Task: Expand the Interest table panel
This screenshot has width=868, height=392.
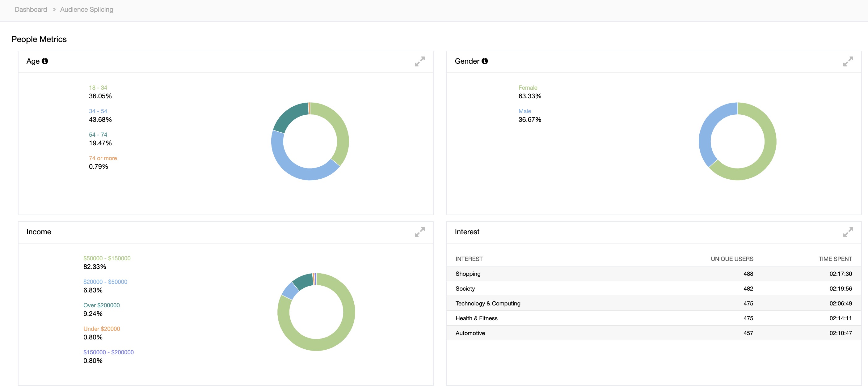Action: point(848,232)
